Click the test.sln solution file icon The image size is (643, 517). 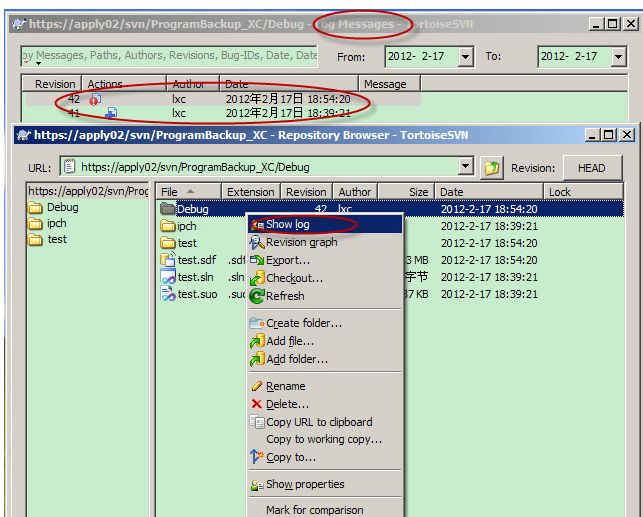coord(168,278)
